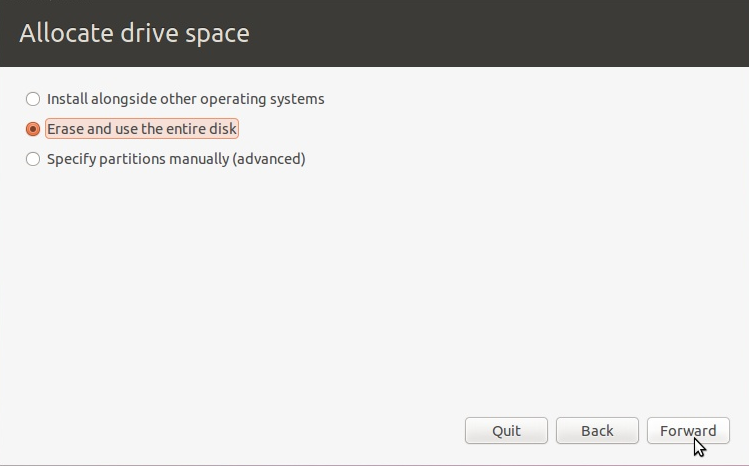749x466 pixels.
Task: Quit the installer using the Quit button
Action: (x=506, y=431)
